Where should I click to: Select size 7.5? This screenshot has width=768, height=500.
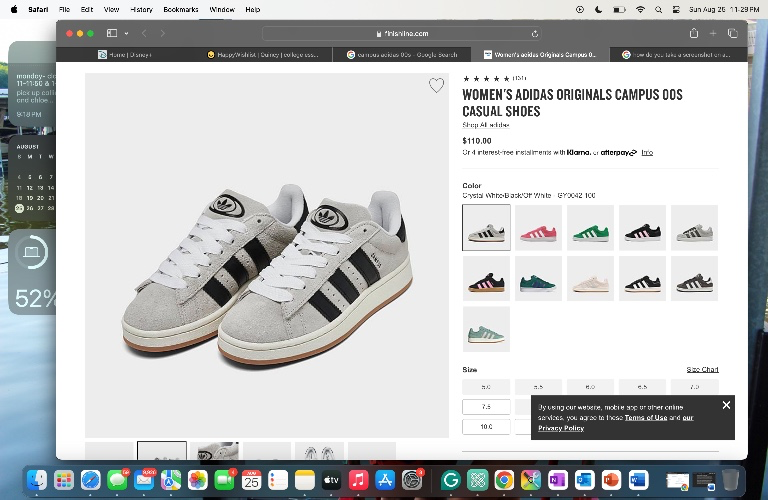click(486, 406)
